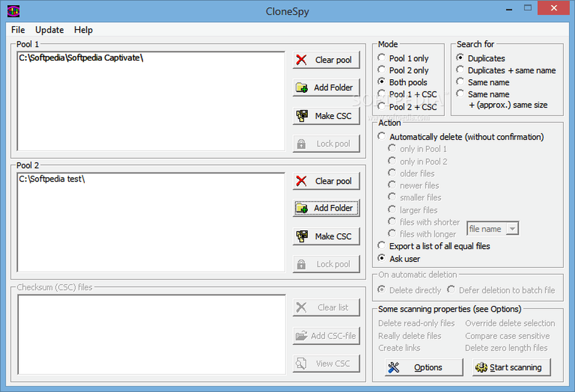Click the gear icon on Start scanning

[x=481, y=367]
